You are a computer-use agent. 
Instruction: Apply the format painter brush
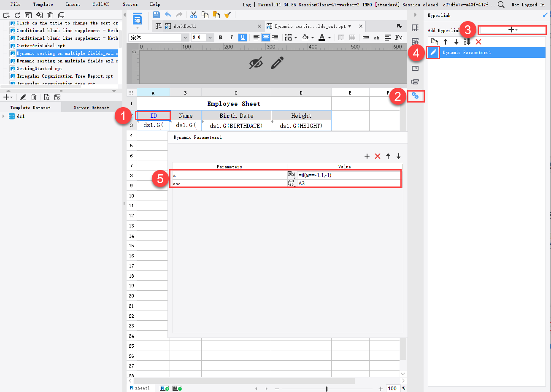pyautogui.click(x=228, y=15)
